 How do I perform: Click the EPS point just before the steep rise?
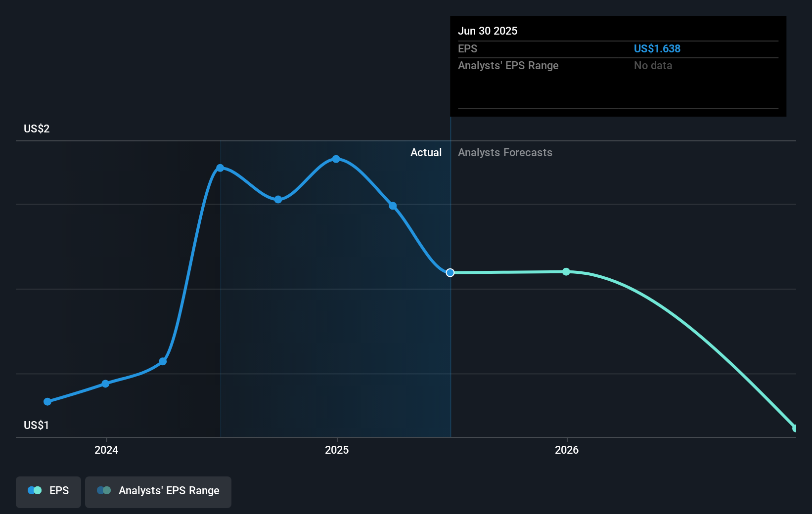click(x=163, y=362)
